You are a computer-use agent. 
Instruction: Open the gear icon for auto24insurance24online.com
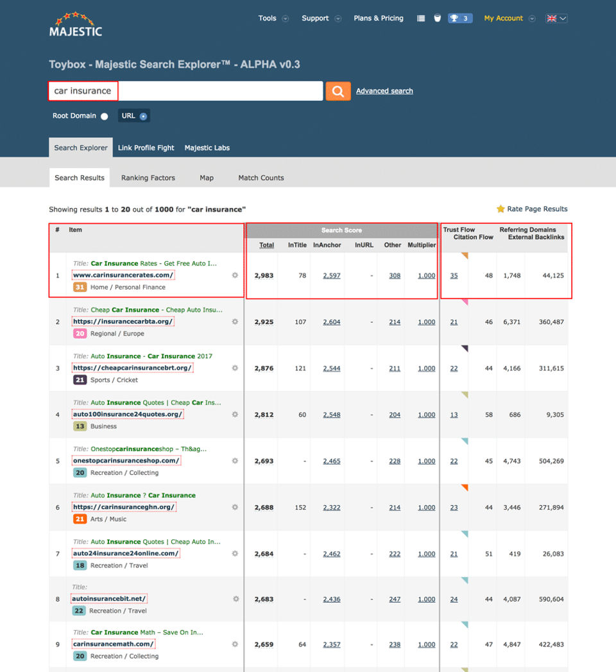pyautogui.click(x=235, y=553)
